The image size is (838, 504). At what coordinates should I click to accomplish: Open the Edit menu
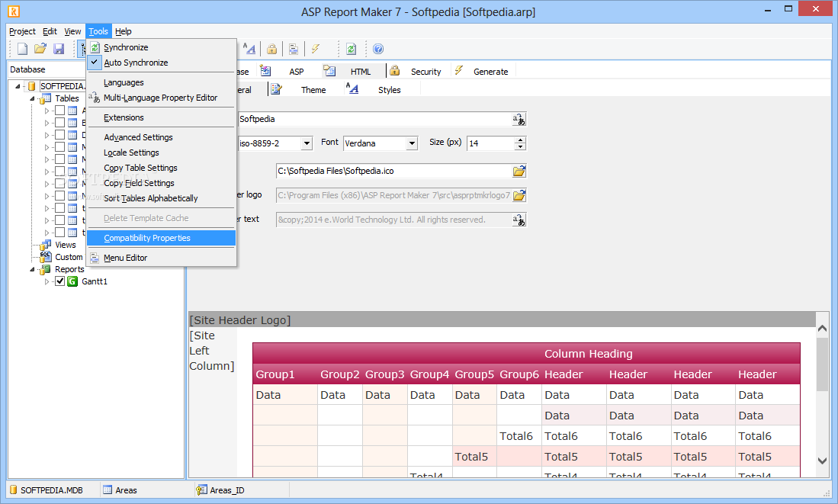(50, 31)
